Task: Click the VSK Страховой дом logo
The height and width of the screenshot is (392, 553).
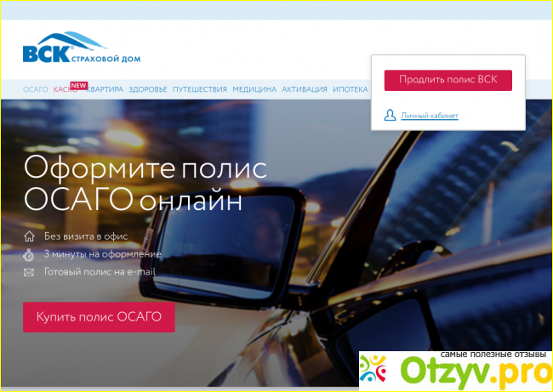Action: pos(81,49)
